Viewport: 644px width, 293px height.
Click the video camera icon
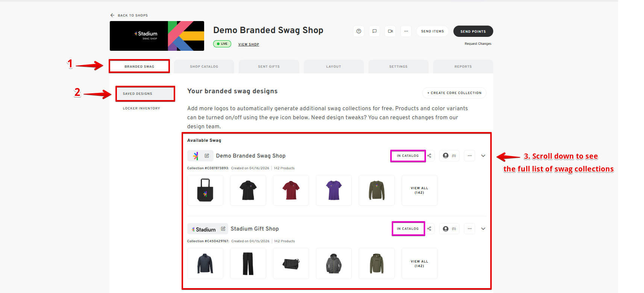pyautogui.click(x=390, y=31)
